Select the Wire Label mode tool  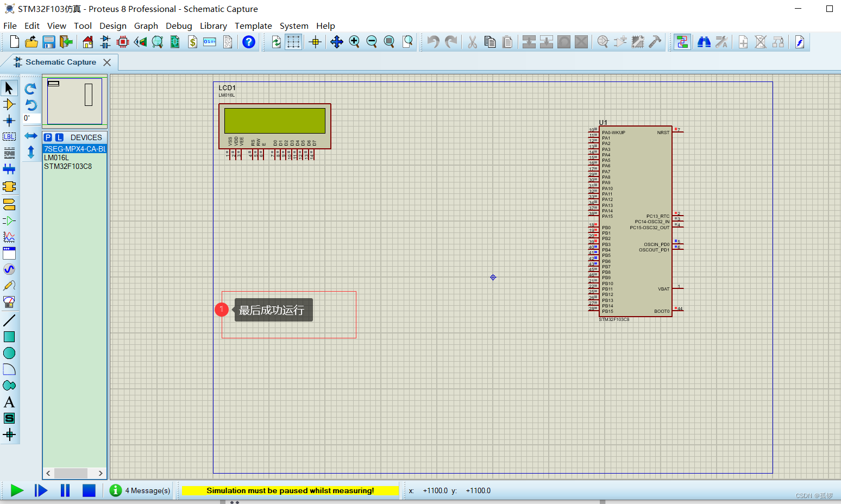tap(9, 136)
